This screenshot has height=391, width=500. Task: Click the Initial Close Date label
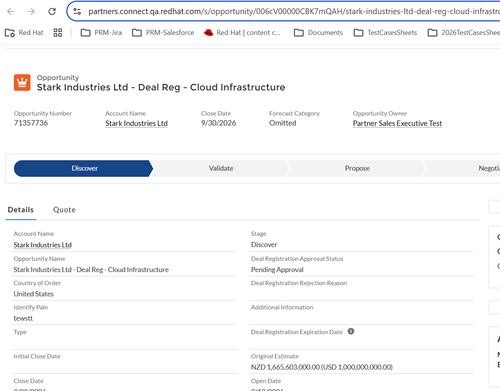(37, 356)
